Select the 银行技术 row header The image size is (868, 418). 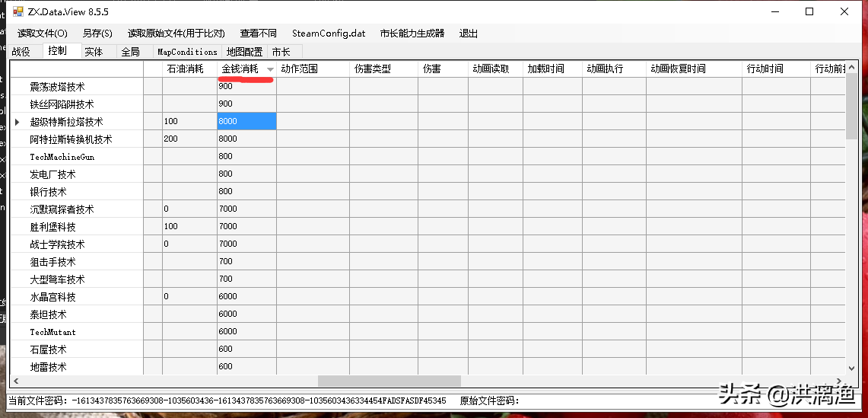tap(77, 191)
